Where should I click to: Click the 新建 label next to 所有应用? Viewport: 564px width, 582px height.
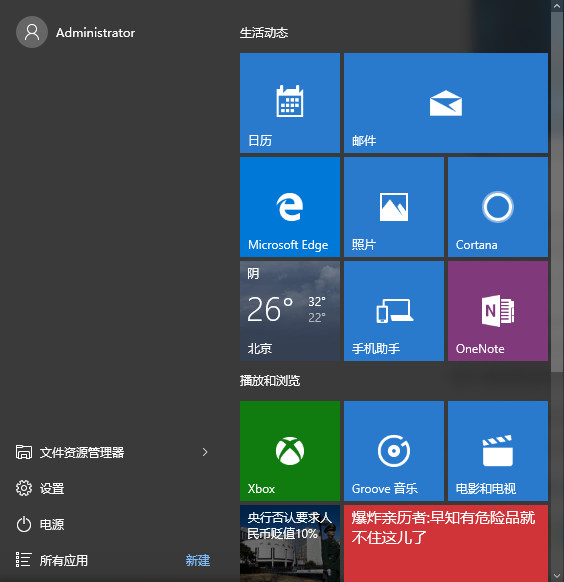[x=198, y=560]
